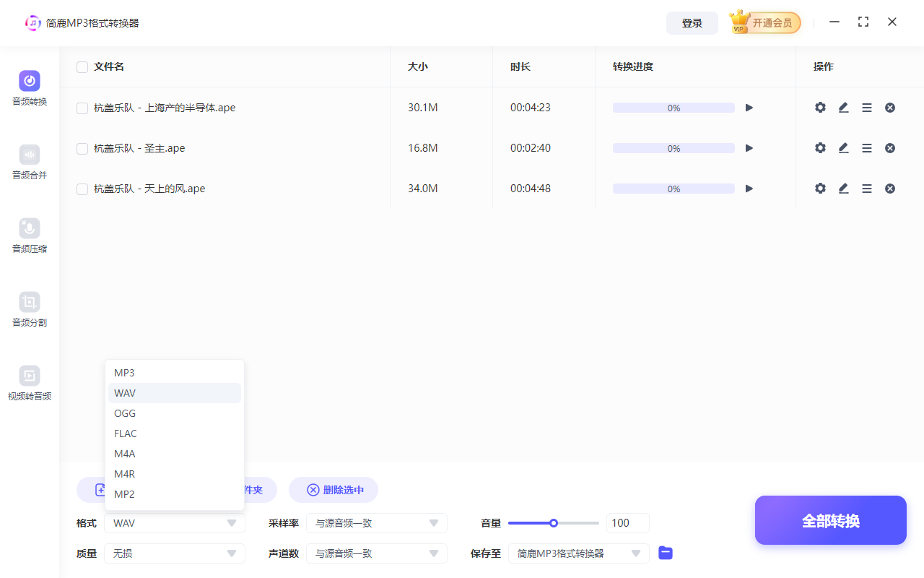Click the 登录 button
This screenshot has height=578, width=924.
point(692,22)
